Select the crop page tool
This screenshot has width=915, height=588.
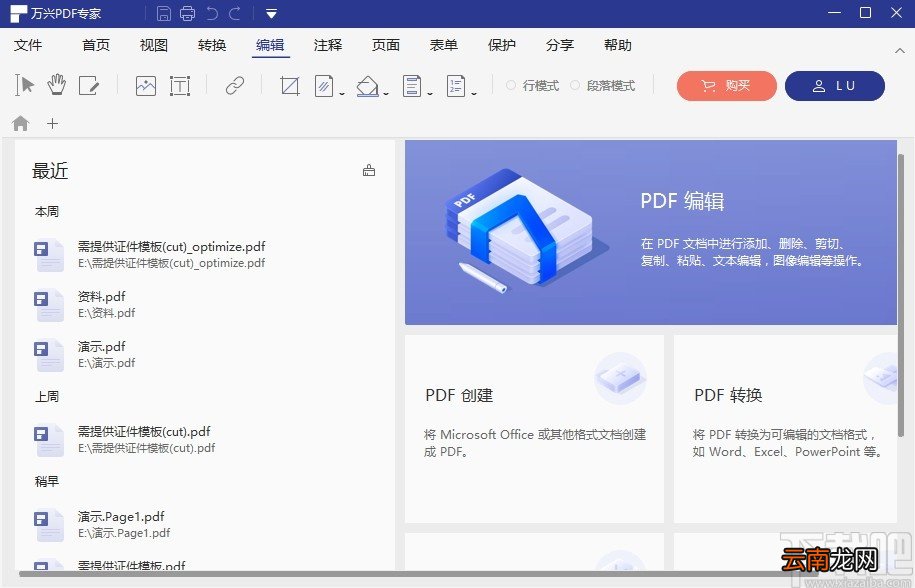pos(289,86)
